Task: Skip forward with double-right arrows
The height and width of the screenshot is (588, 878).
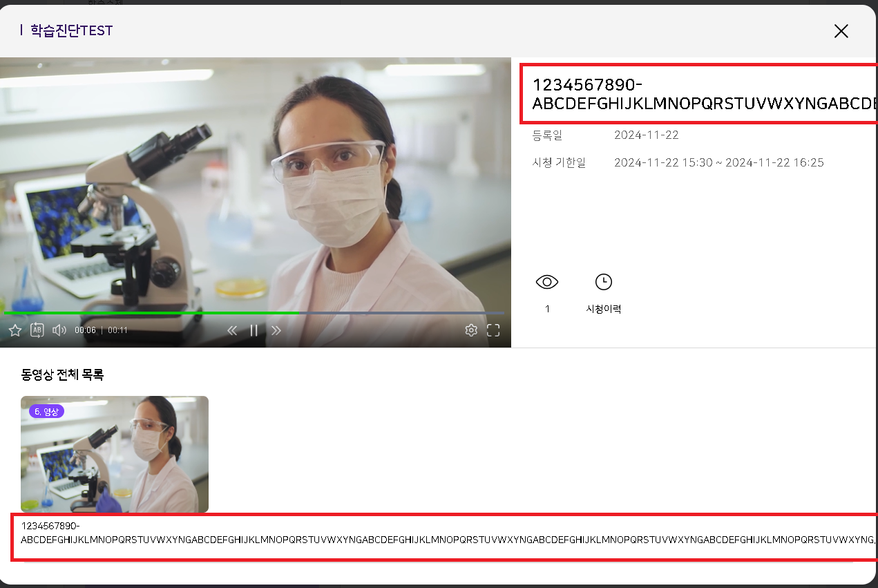Action: [x=276, y=330]
